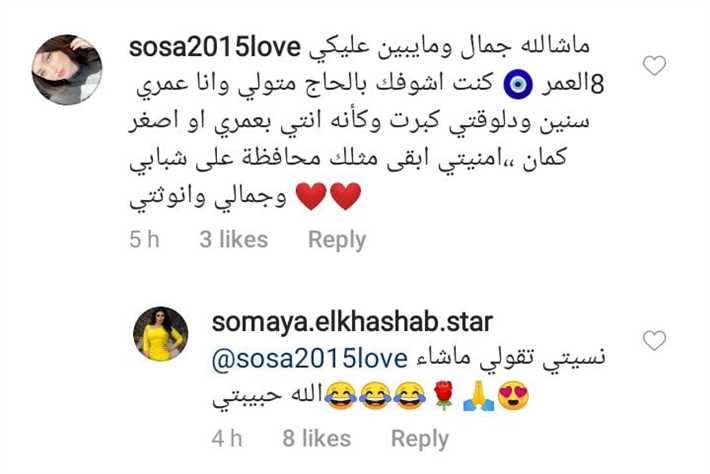Click the 5 h timestamp
This screenshot has width=710, height=474.
click(x=144, y=239)
